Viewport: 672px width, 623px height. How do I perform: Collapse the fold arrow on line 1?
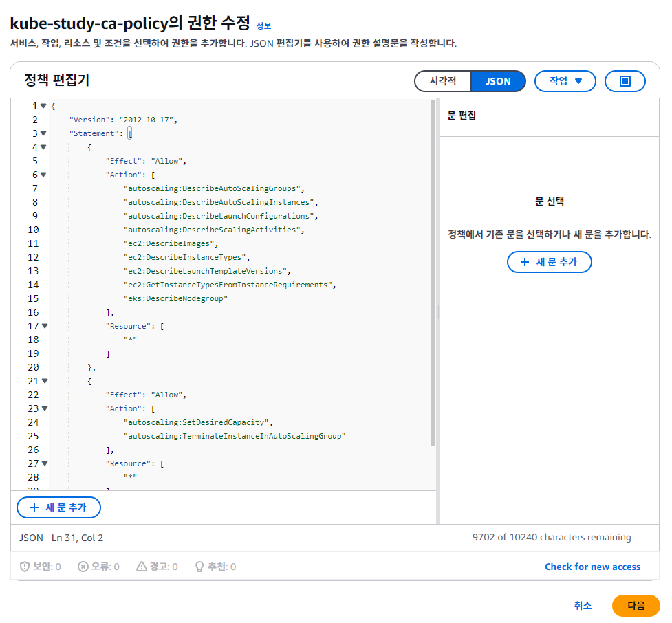pyautogui.click(x=43, y=106)
